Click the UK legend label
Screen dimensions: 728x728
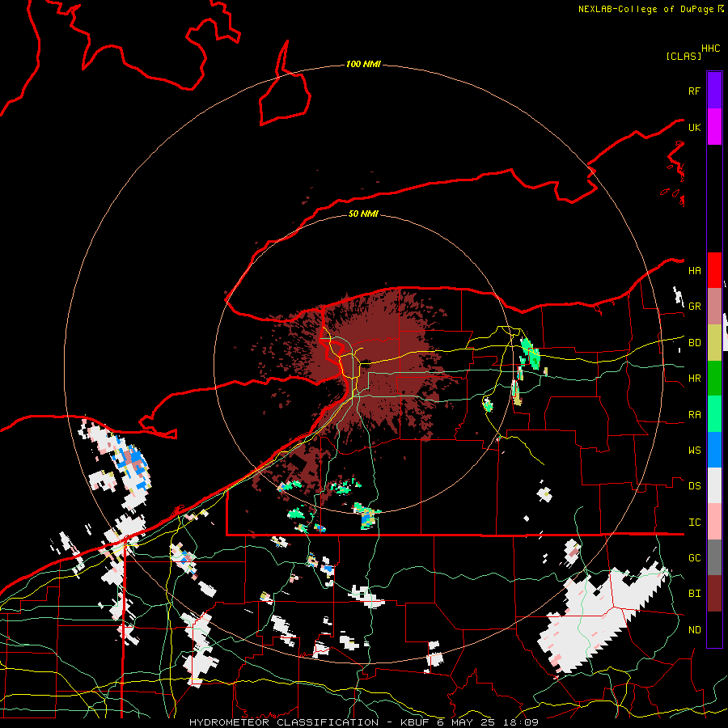pos(694,127)
